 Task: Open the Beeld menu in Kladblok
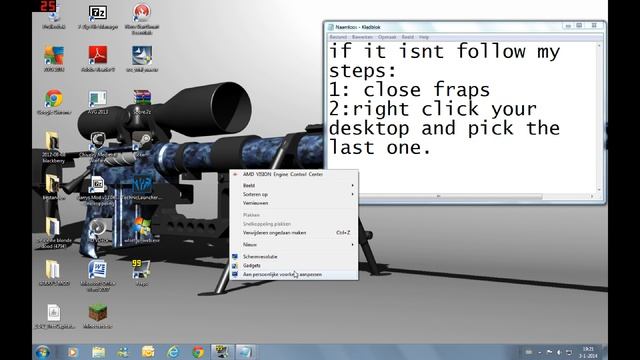(x=407, y=37)
